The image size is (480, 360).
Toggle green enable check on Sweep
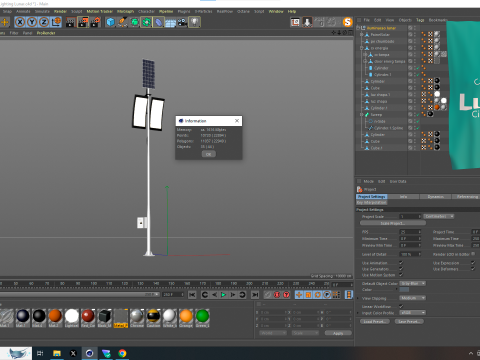pyautogui.click(x=418, y=114)
